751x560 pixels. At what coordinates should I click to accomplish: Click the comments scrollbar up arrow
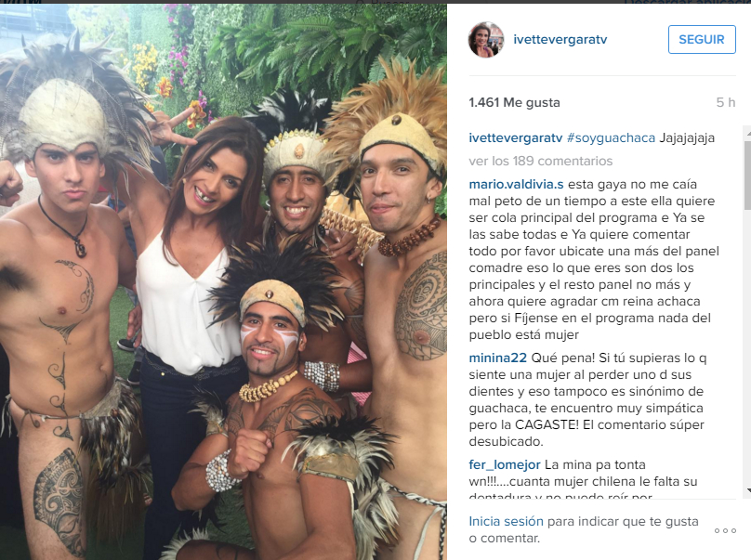(x=747, y=134)
